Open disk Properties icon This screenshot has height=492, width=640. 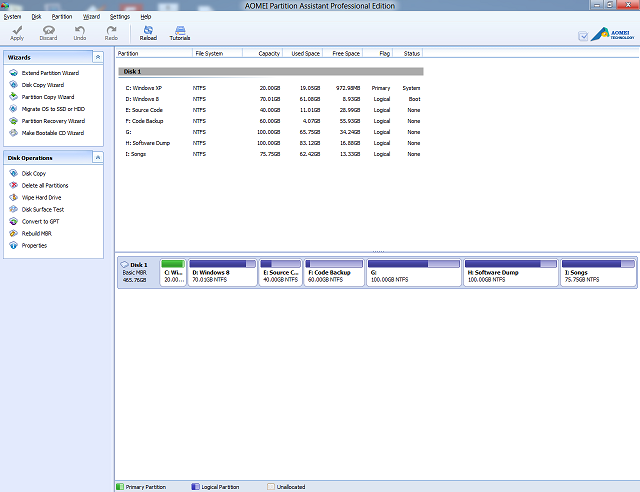13,245
